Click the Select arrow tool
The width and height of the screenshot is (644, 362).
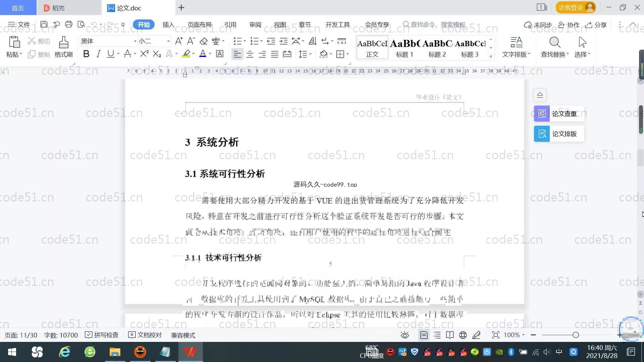(x=582, y=47)
